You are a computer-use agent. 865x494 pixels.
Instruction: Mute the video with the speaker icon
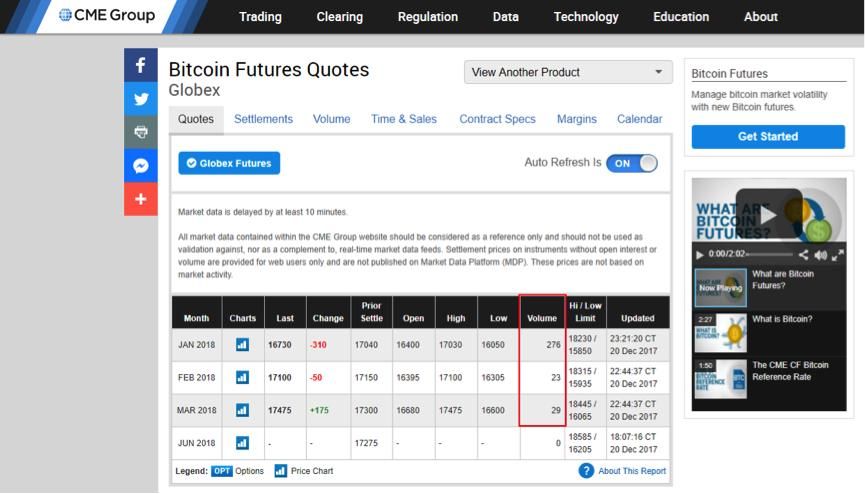point(821,255)
